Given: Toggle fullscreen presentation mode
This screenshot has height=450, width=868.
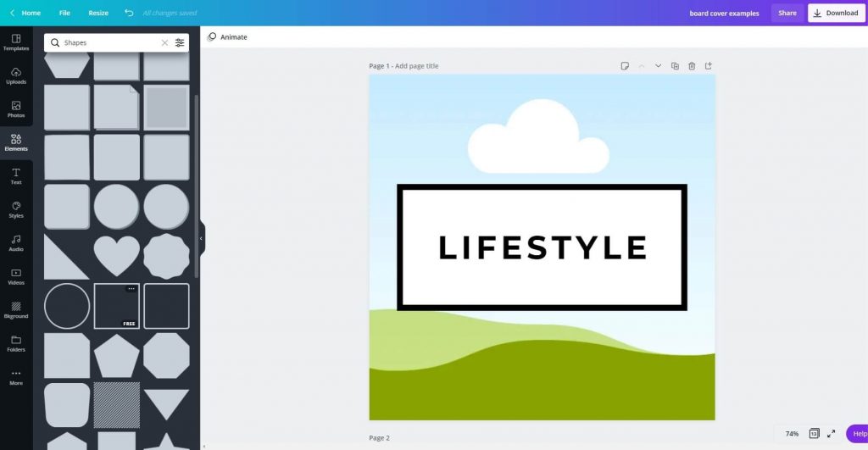Looking at the screenshot, I should [x=831, y=434].
